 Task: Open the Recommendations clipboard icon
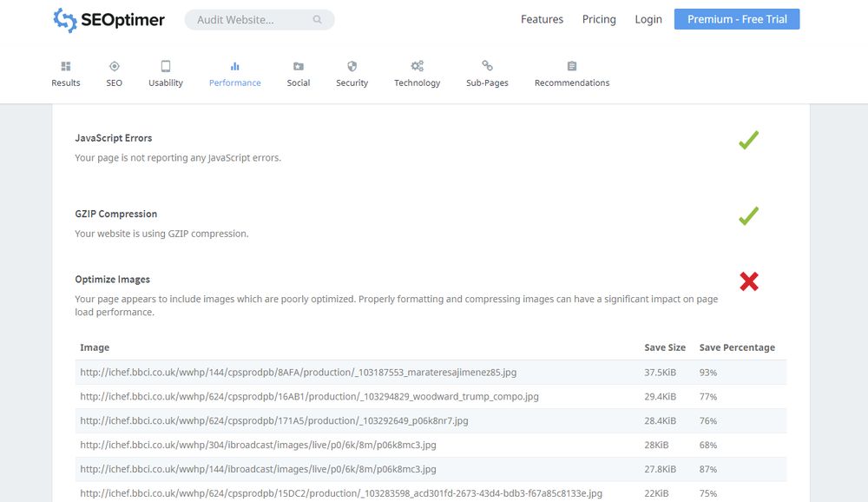click(572, 66)
